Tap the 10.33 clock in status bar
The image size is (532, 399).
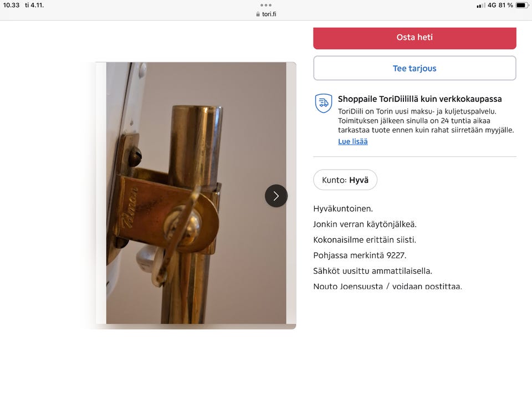[x=11, y=5]
